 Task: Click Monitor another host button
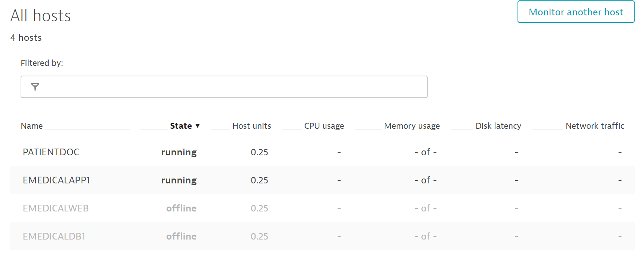click(x=576, y=12)
